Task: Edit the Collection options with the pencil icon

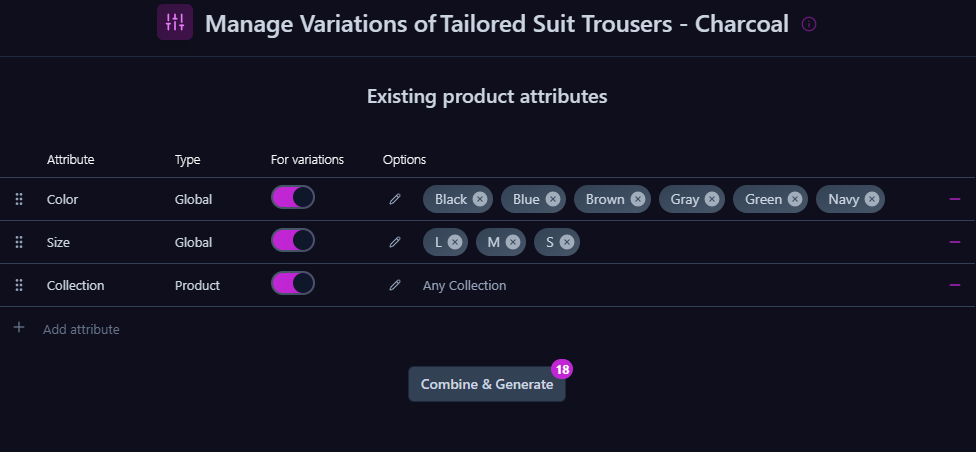Action: [395, 285]
